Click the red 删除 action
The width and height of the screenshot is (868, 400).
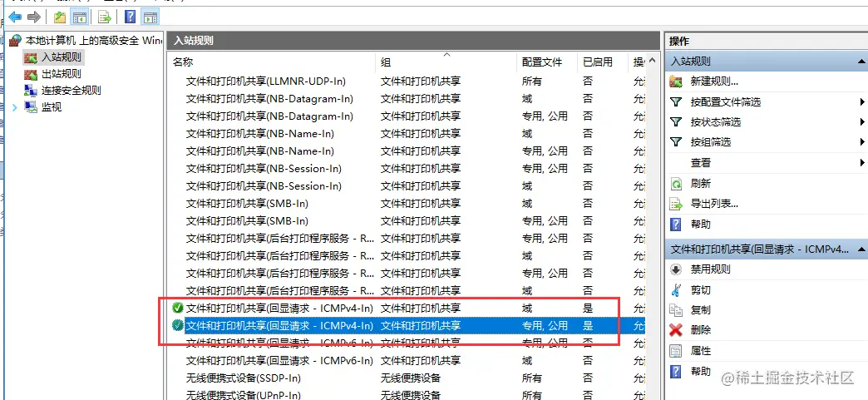click(x=700, y=330)
